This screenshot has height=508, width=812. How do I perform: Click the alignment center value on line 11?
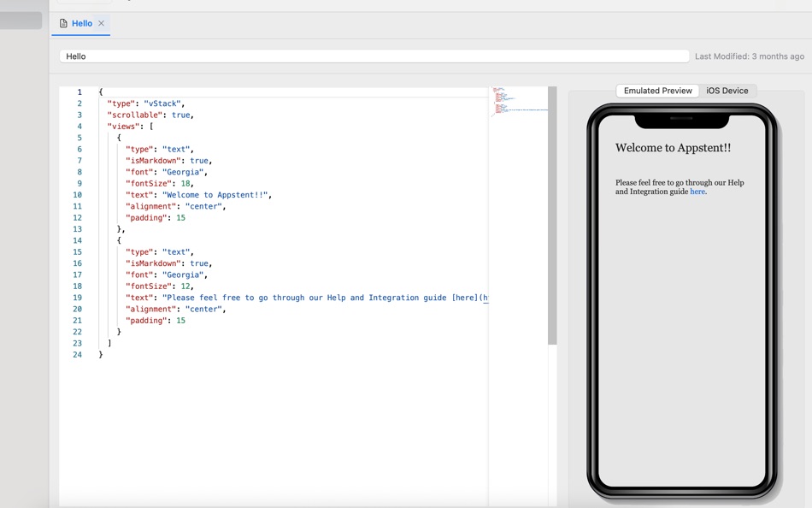203,206
